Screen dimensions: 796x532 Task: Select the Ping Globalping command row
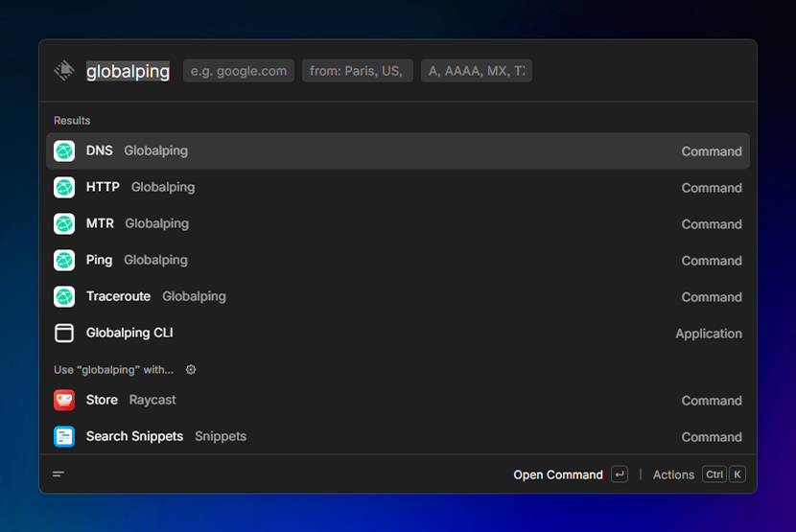[x=398, y=261]
